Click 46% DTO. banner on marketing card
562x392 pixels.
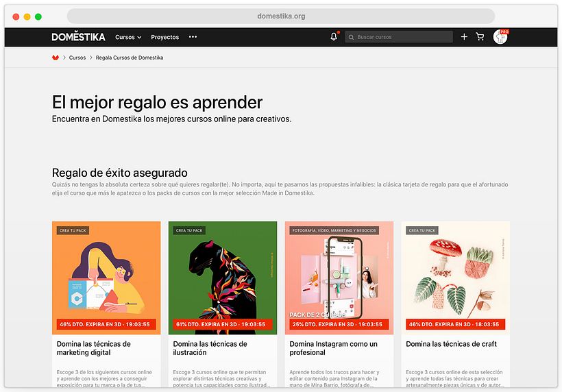(106, 324)
